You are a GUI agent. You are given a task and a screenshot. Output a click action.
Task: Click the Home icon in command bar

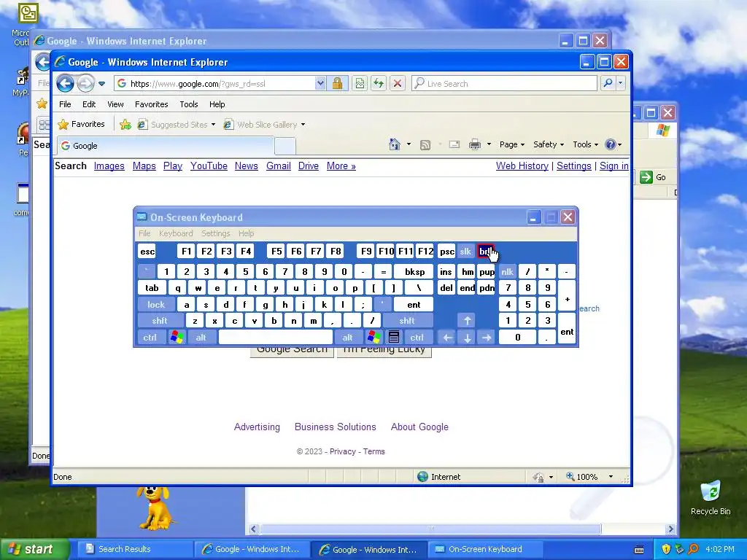click(395, 144)
